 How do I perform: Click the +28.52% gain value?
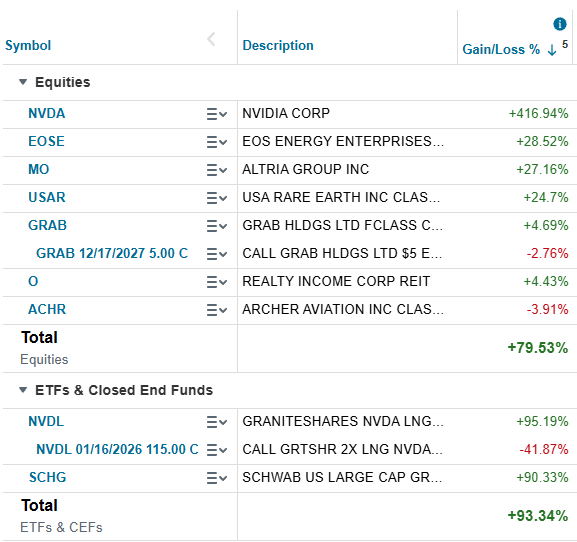(x=542, y=141)
